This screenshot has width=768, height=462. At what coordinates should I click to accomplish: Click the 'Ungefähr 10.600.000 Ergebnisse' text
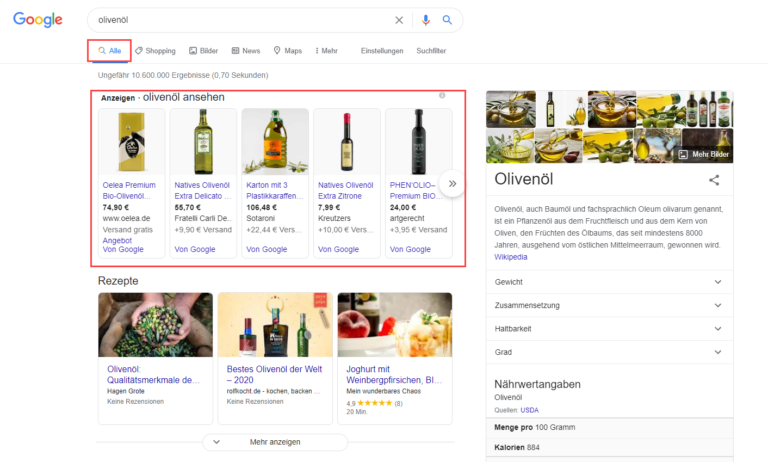pyautogui.click(x=183, y=75)
